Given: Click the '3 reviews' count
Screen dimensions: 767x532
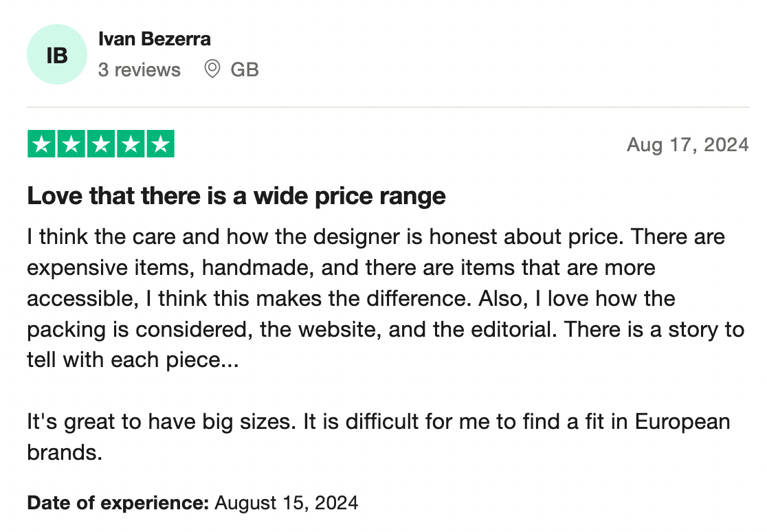Looking at the screenshot, I should pos(140,69).
